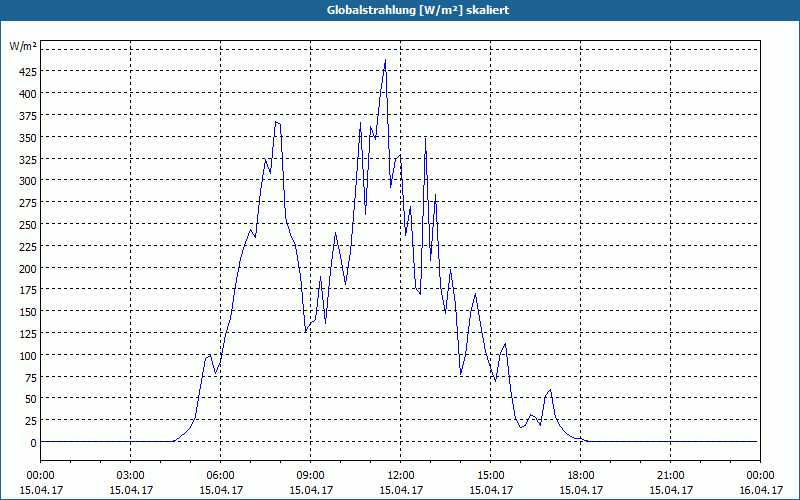Select the 175 y-axis value
800x500 pixels.
pos(27,290)
